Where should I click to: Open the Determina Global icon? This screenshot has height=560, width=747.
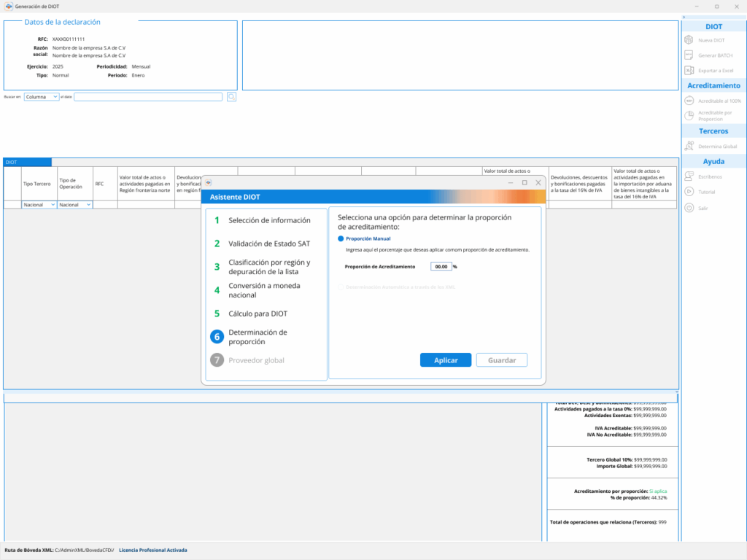pyautogui.click(x=689, y=147)
